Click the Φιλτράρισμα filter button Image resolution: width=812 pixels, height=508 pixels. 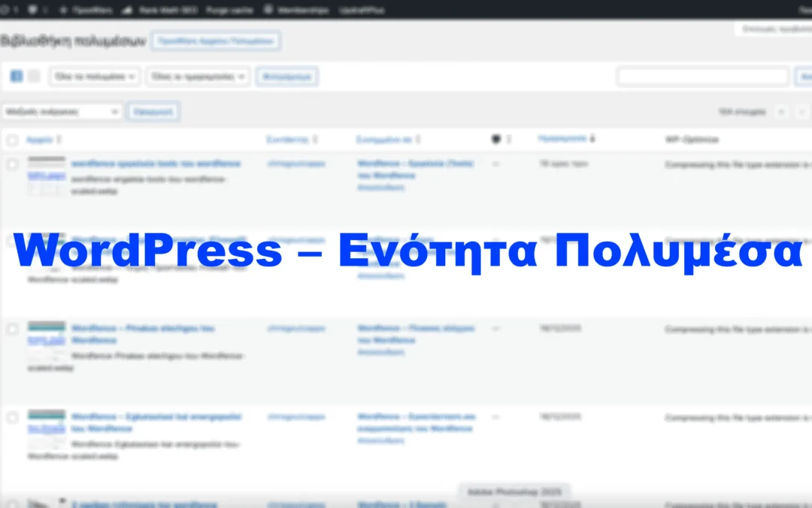point(287,77)
